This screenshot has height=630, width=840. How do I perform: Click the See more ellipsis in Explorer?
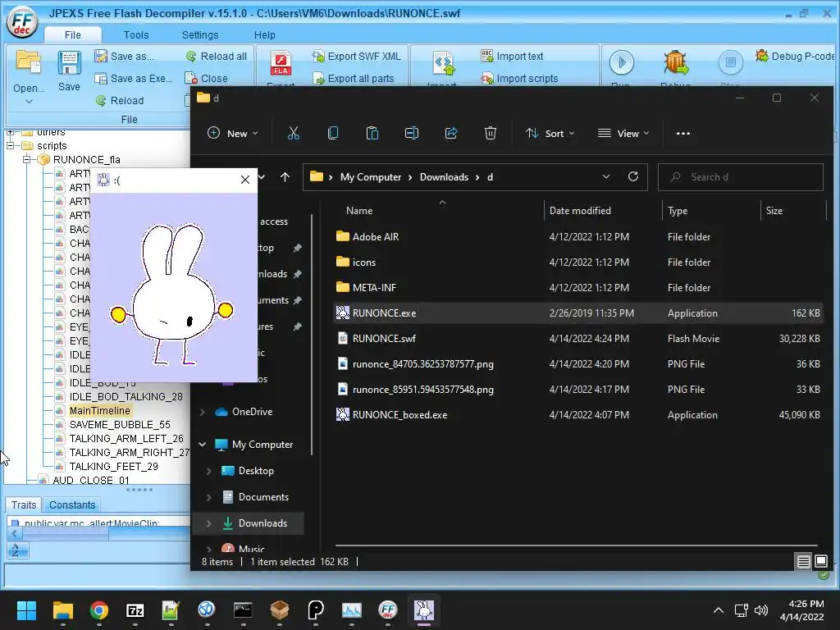click(683, 134)
